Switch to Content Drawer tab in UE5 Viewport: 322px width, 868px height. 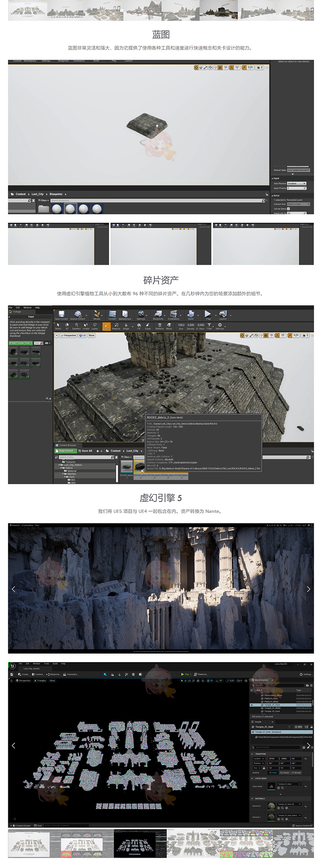tap(21, 825)
